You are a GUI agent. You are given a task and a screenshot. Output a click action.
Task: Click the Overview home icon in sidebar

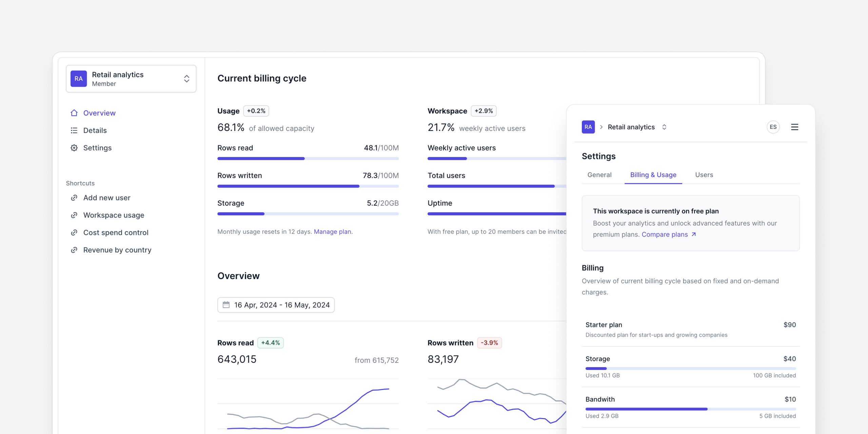pyautogui.click(x=74, y=113)
